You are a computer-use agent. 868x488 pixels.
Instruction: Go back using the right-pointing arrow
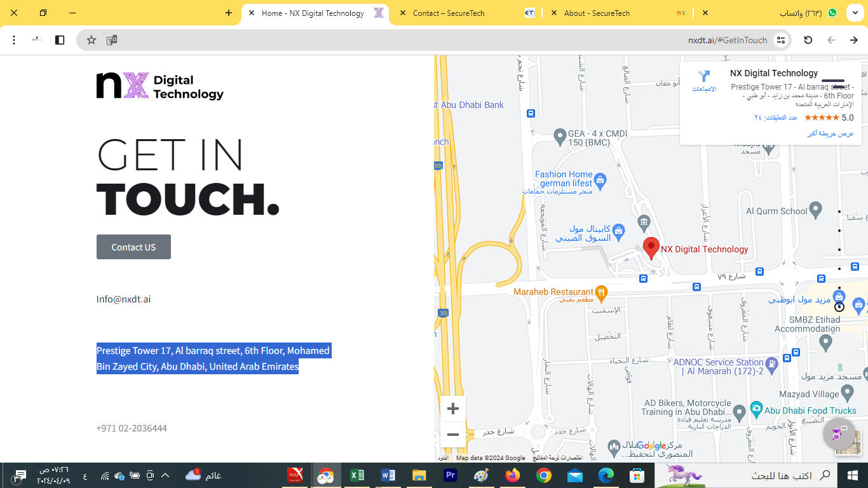(854, 40)
